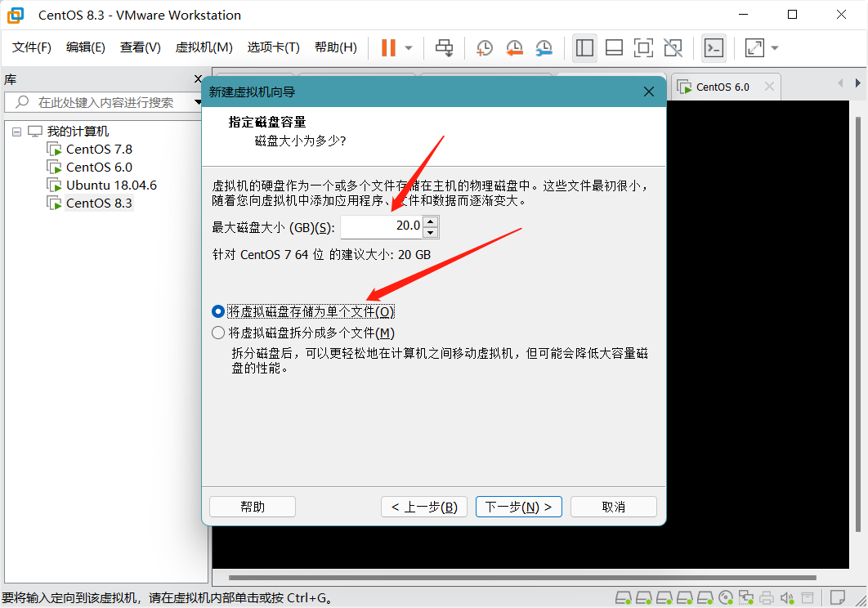Decrease disk size with the down stepper
The width and height of the screenshot is (868, 608).
point(431,233)
